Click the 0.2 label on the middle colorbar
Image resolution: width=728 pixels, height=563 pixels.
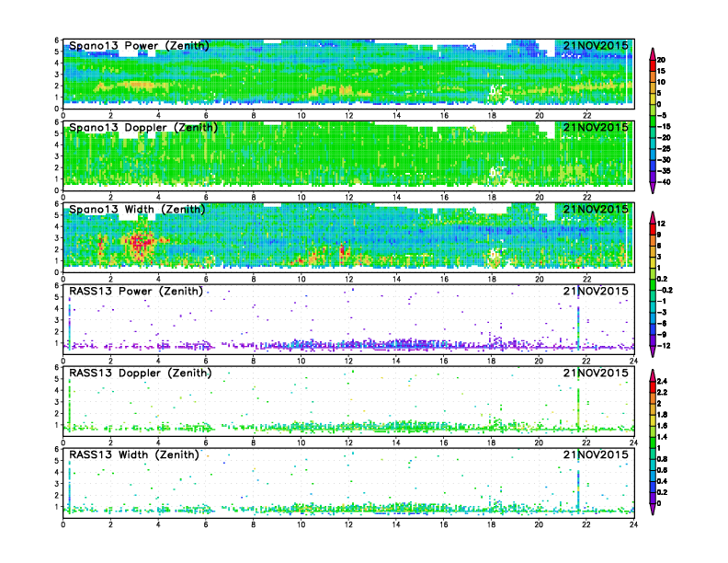click(663, 279)
